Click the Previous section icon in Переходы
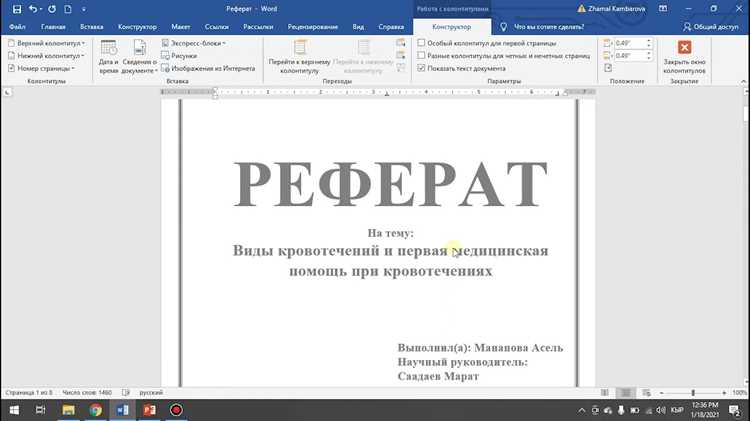Image resolution: width=750 pixels, height=421 pixels. [400, 43]
